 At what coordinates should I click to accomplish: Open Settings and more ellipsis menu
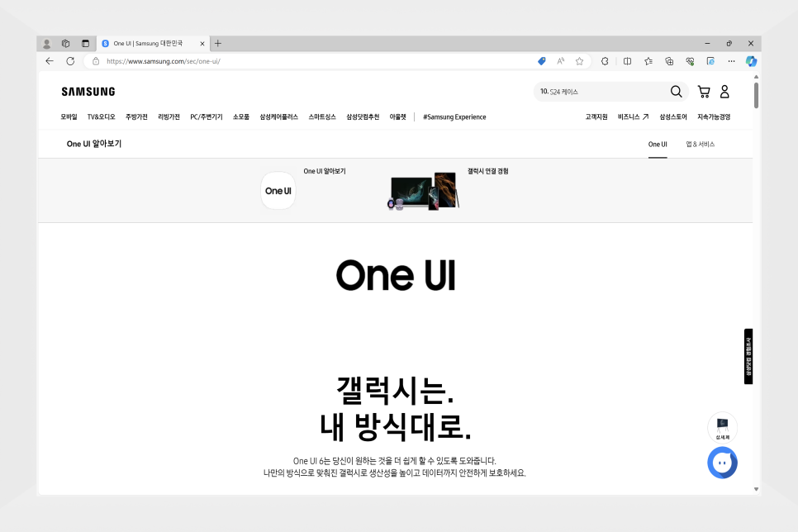pyautogui.click(x=731, y=61)
